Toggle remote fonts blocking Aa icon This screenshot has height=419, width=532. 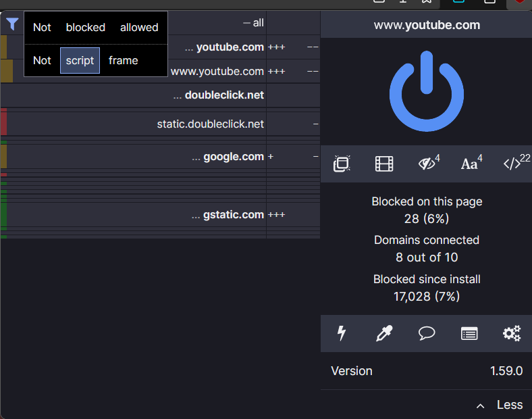tap(471, 163)
